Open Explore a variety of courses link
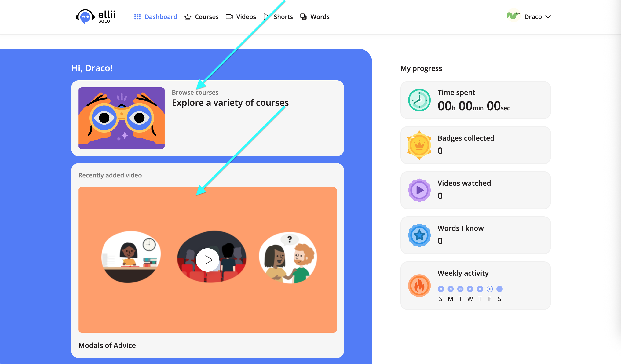This screenshot has width=621, height=364. tap(230, 103)
